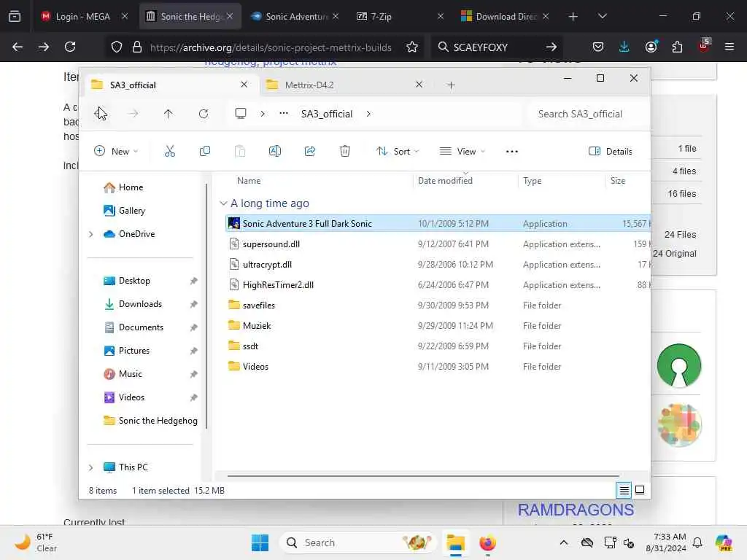Open Windows Start menu

click(260, 542)
